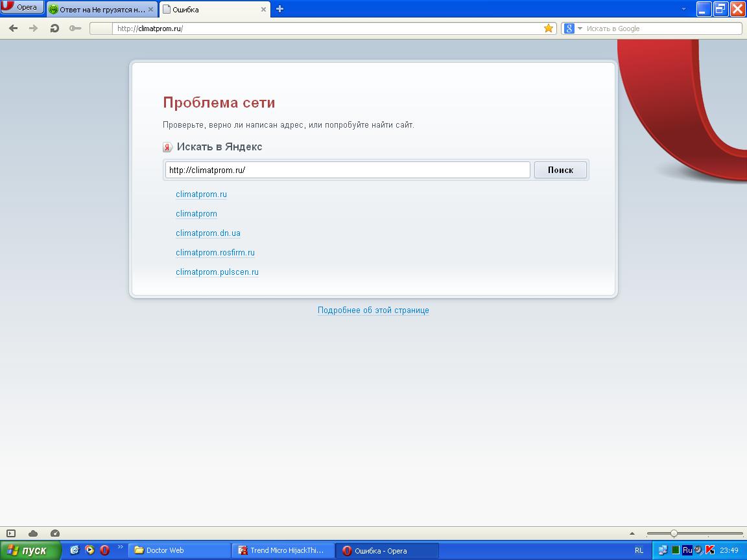Select the "Ошибка" tab

215,10
